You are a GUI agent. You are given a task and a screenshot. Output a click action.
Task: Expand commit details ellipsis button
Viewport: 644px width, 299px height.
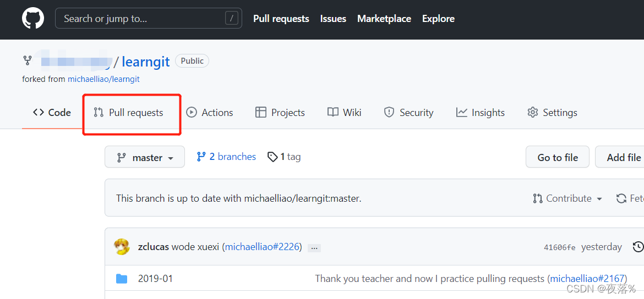pyautogui.click(x=314, y=248)
